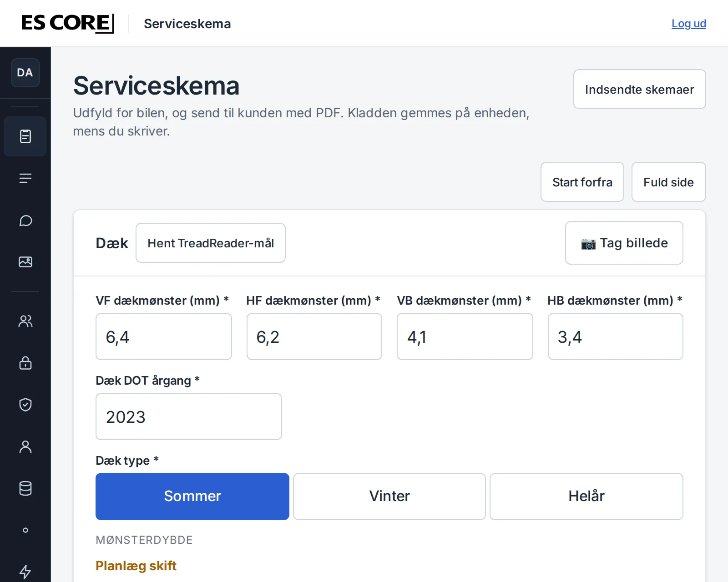This screenshot has height=582, width=728.
Task: Click the ES CORE logo
Action: (67, 23)
